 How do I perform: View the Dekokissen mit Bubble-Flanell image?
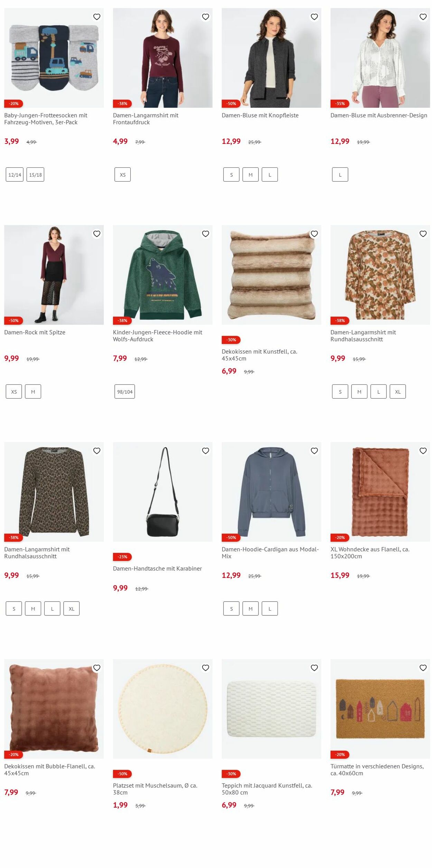pyautogui.click(x=54, y=709)
